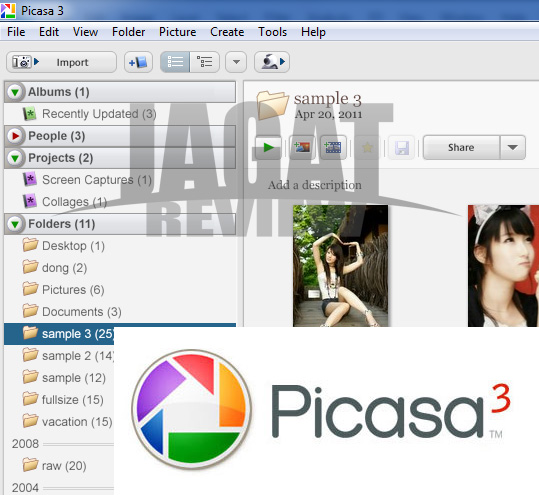The height and width of the screenshot is (495, 539).
Task: Open the Help menu
Action: tap(313, 32)
